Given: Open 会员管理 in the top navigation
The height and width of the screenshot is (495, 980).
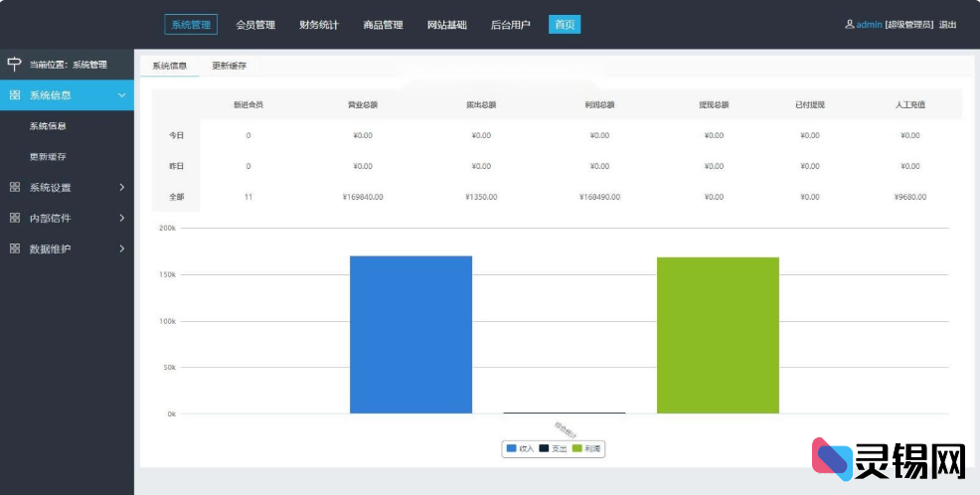Looking at the screenshot, I should point(255,25).
